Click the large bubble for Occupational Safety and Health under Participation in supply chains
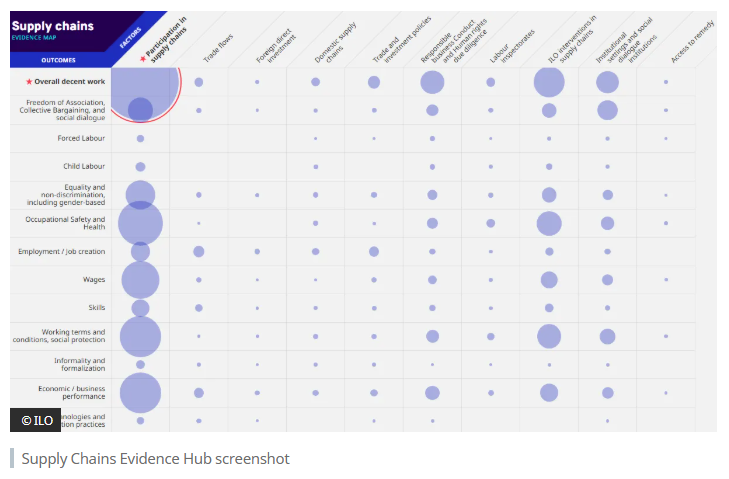The width and height of the screenshot is (729, 479). pyautogui.click(x=140, y=223)
